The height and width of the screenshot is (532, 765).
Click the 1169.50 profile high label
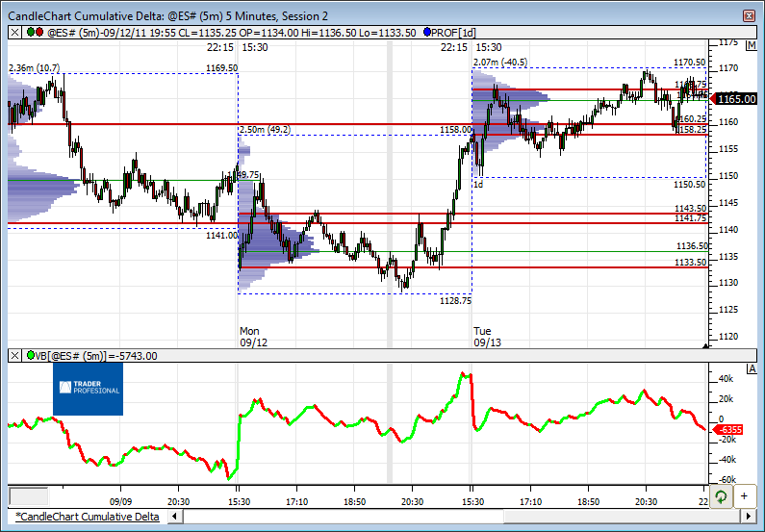coord(221,68)
